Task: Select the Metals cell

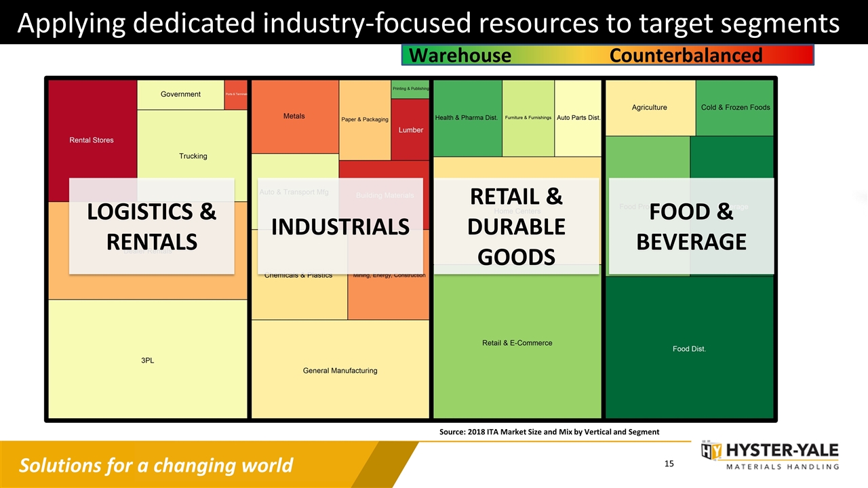Action: coord(294,117)
